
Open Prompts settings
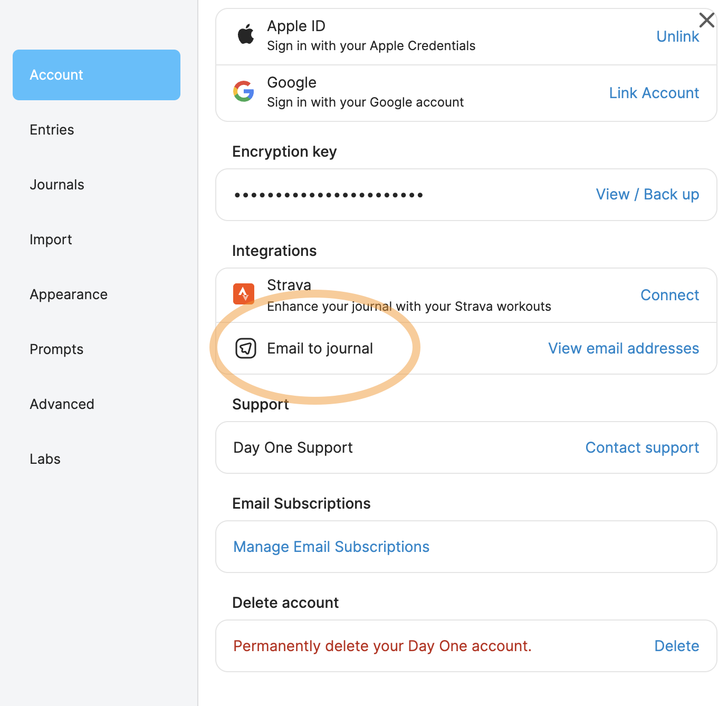56,349
